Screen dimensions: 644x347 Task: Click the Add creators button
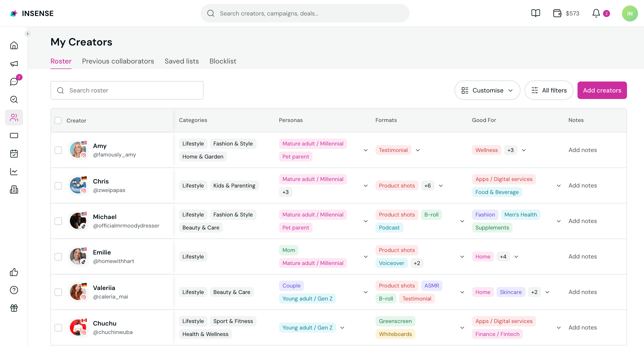602,90
